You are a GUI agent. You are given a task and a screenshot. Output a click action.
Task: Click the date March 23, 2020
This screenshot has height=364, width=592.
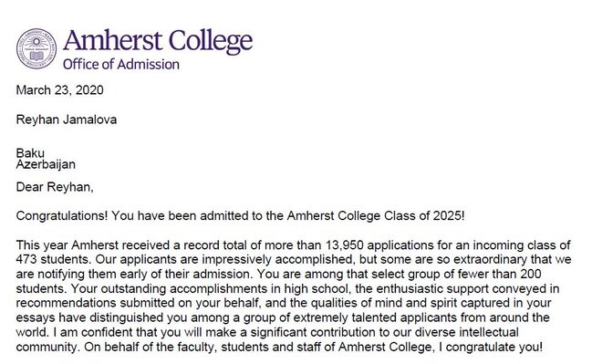[59, 90]
